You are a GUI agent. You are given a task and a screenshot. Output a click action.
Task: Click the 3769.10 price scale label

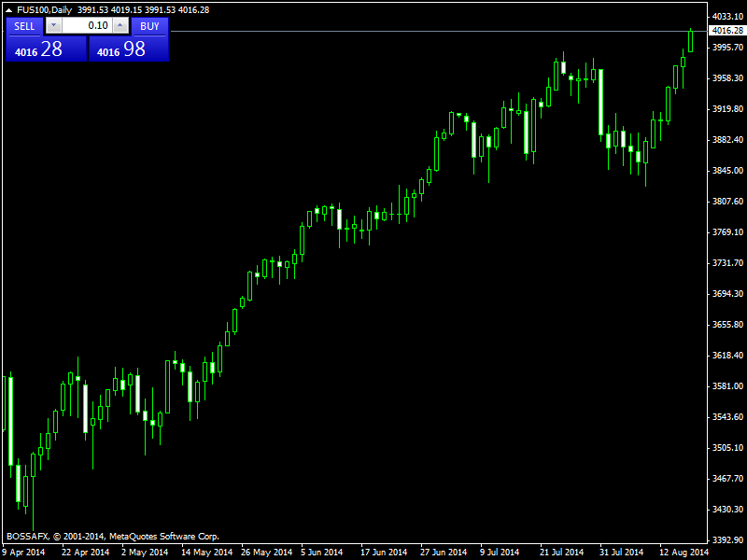pos(727,231)
